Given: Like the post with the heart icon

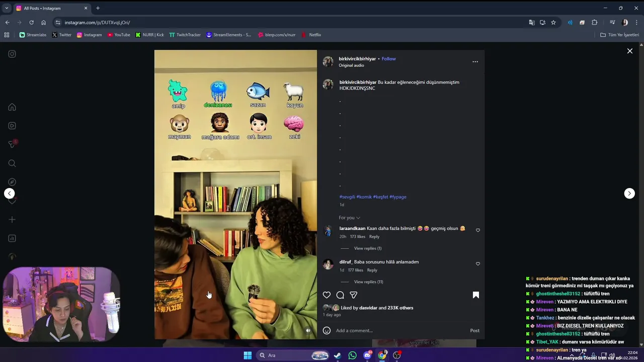Looking at the screenshot, I should point(327,295).
